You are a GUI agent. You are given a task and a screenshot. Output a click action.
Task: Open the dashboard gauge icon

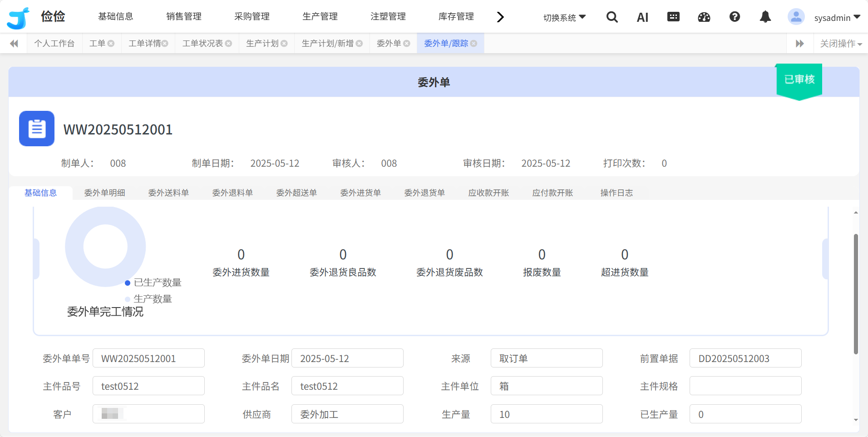[x=704, y=17]
